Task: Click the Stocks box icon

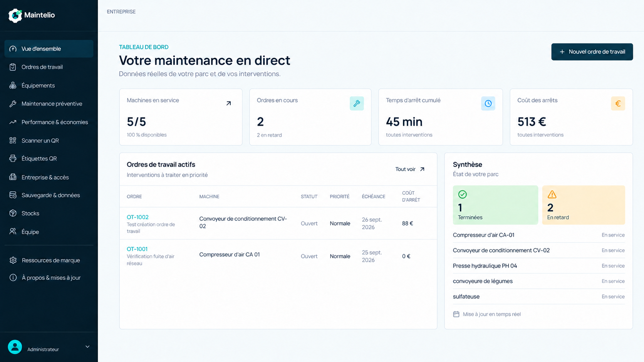Action: point(13,213)
